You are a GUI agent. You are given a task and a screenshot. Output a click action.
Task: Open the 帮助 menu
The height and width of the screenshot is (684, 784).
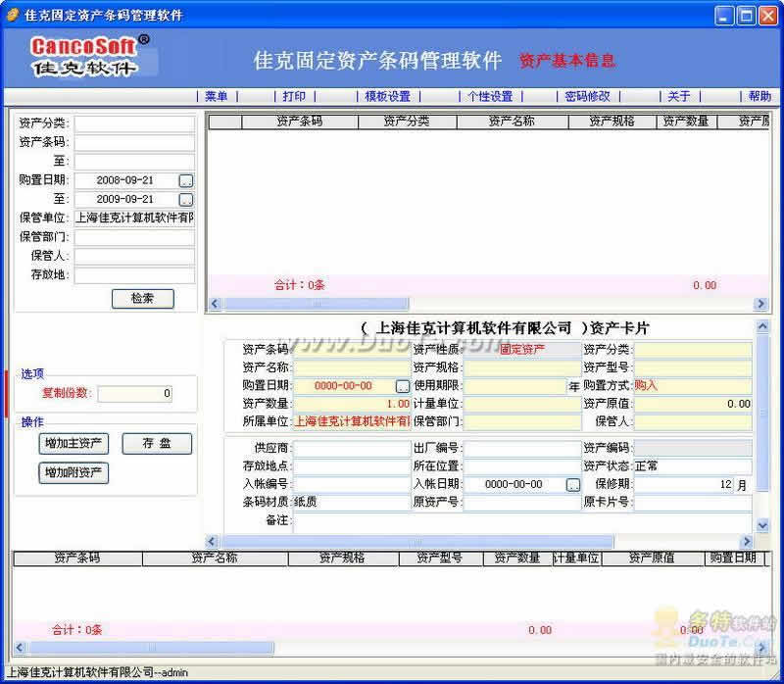click(759, 96)
